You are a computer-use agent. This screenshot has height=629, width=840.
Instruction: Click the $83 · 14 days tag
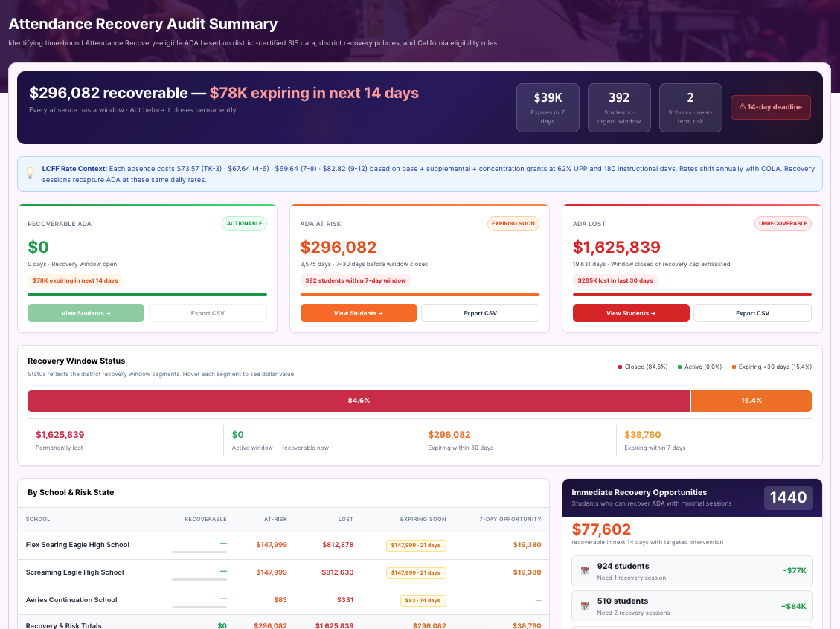pos(423,601)
